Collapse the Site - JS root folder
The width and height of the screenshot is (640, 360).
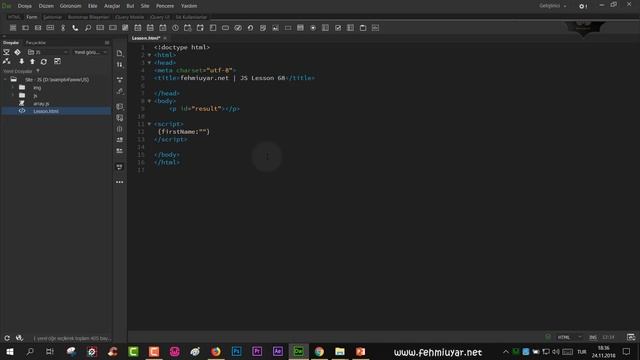pyautogui.click(x=5, y=80)
